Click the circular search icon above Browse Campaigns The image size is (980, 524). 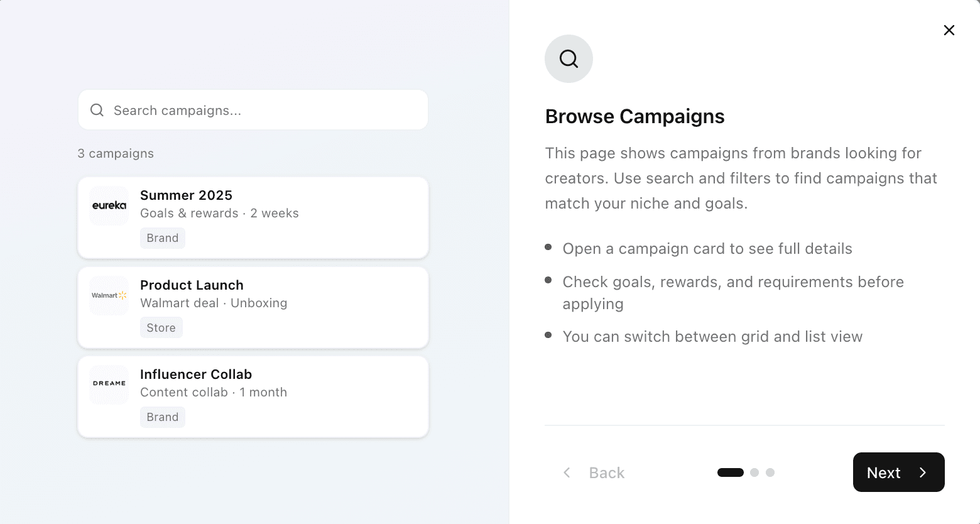coord(569,58)
